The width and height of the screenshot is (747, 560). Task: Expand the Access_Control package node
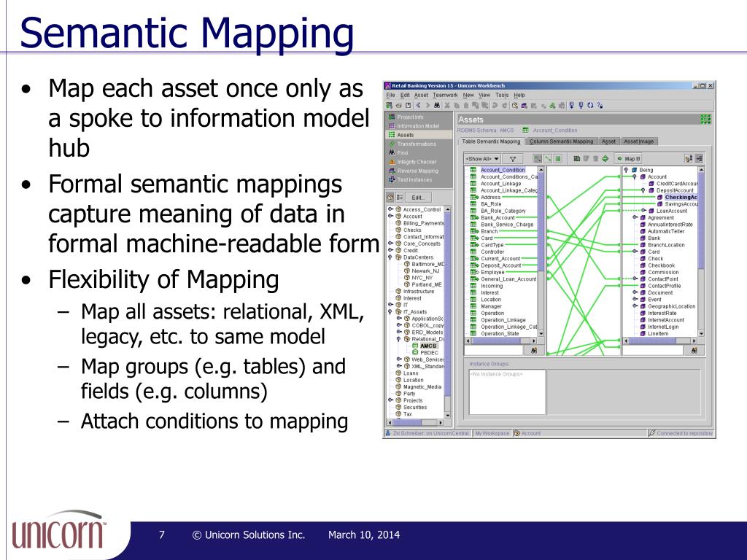tap(390, 209)
